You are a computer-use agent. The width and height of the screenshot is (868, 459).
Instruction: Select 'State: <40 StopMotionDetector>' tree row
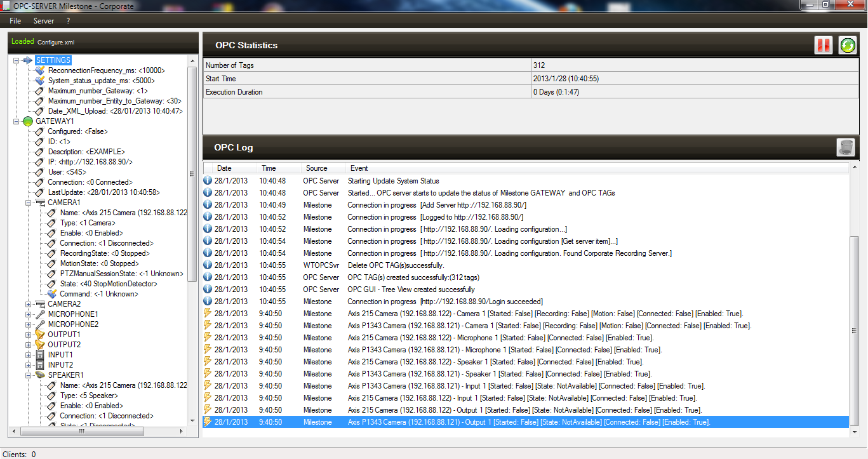click(x=109, y=284)
